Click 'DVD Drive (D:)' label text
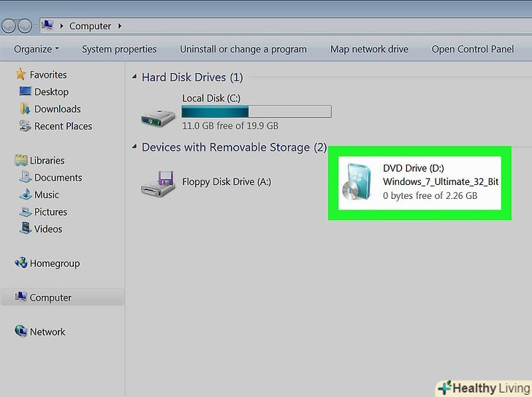 tap(414, 168)
